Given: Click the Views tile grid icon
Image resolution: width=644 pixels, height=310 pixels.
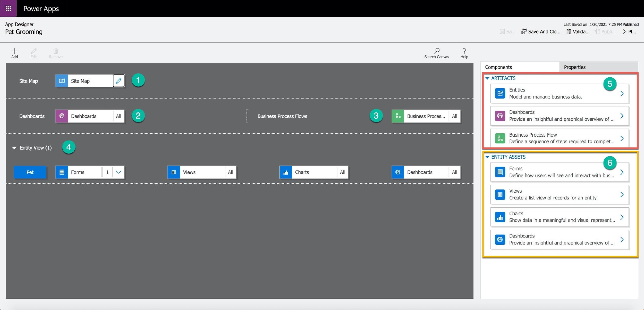Looking at the screenshot, I should 174,172.
